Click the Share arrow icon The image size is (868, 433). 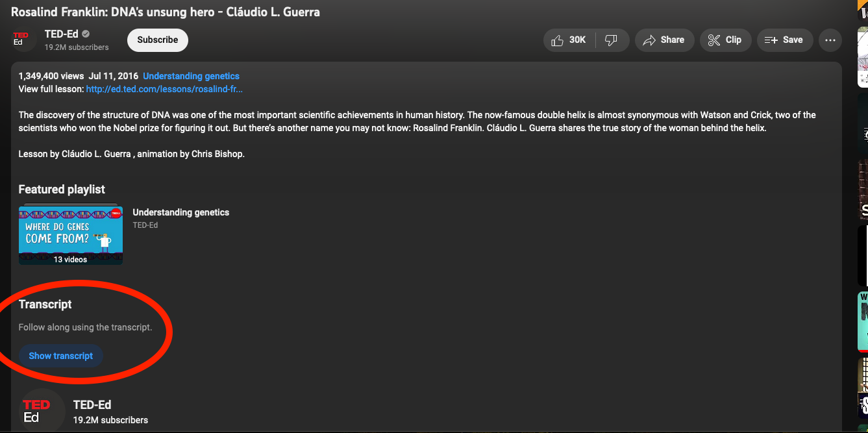[x=649, y=40]
